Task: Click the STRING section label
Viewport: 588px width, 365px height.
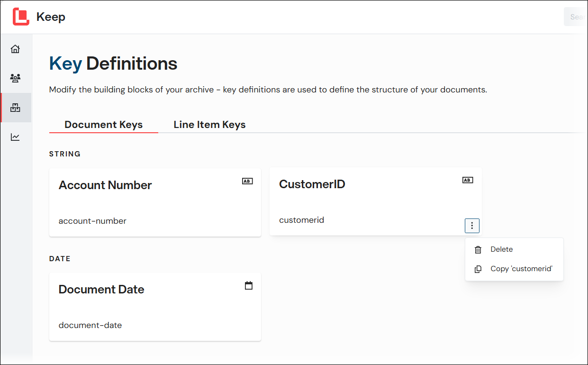Action: click(65, 154)
